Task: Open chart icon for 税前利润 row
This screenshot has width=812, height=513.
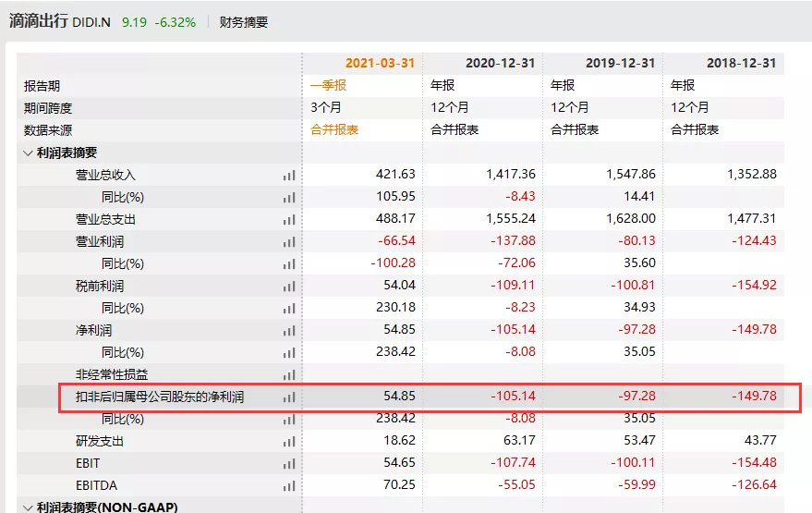Action: [289, 287]
